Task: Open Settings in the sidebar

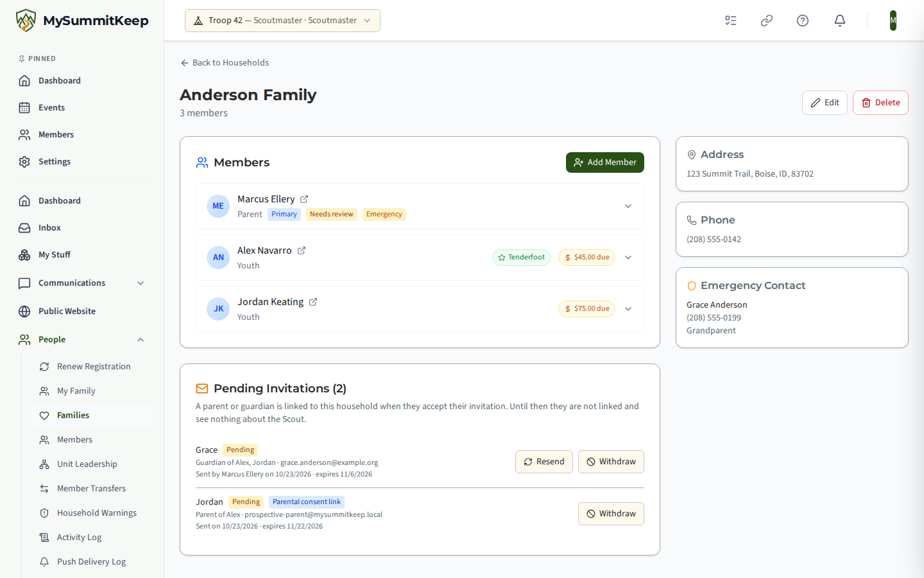Action: [82, 162]
